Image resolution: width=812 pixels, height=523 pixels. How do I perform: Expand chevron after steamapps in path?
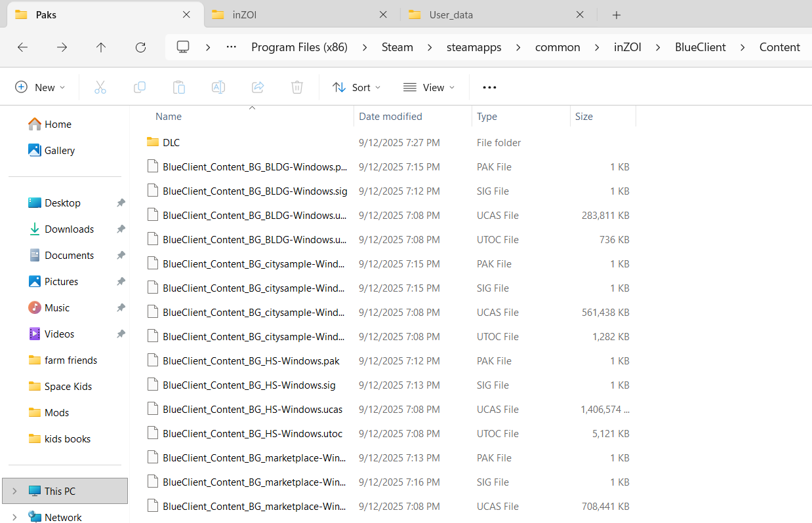[x=518, y=47]
